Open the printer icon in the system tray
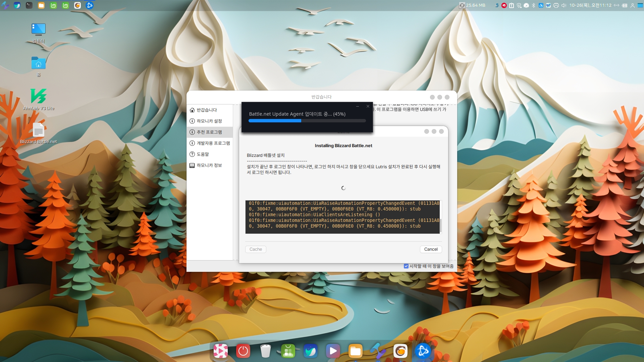This screenshot has width=644, height=362. click(556, 5)
